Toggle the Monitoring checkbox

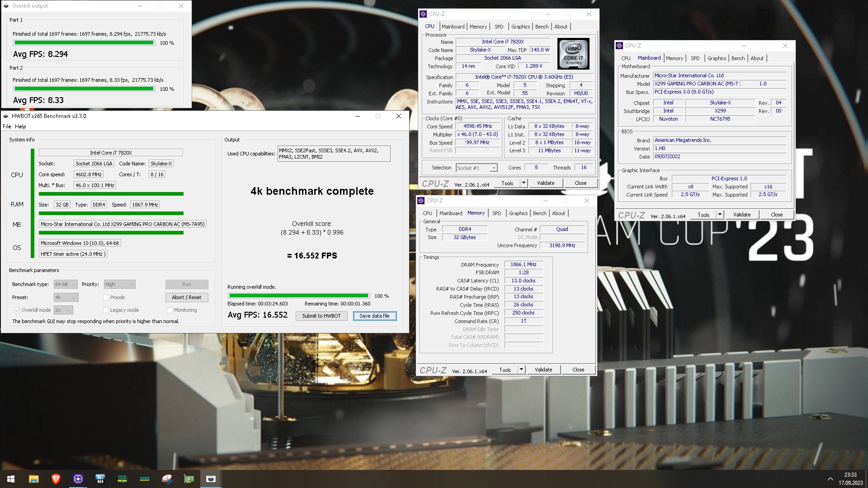coord(170,310)
